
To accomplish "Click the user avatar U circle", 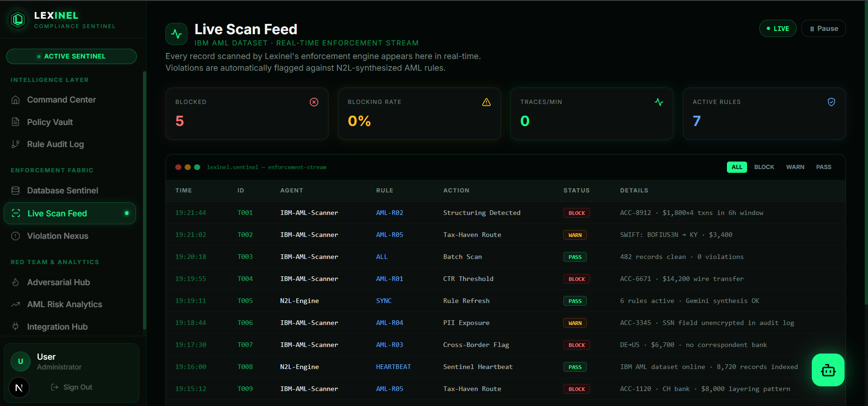I will 21,362.
